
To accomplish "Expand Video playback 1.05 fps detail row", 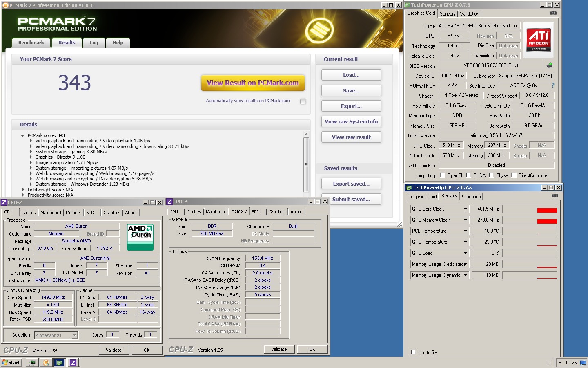I will tap(31, 141).
